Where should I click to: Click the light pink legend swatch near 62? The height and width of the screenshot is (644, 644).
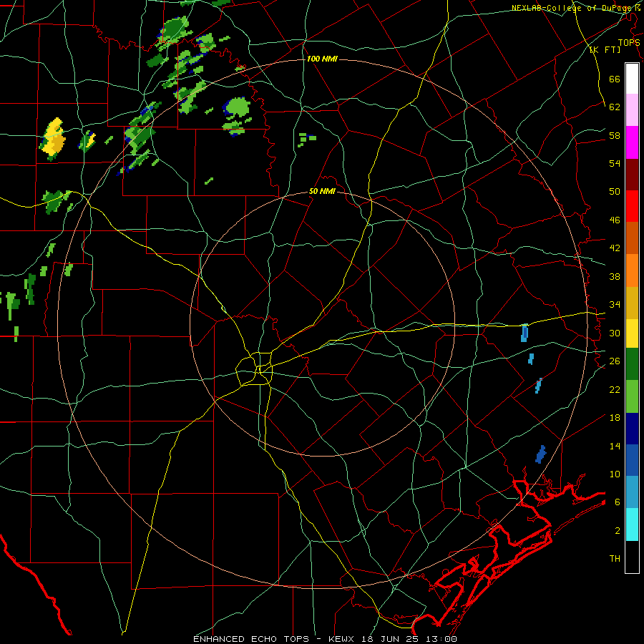pyautogui.click(x=632, y=110)
